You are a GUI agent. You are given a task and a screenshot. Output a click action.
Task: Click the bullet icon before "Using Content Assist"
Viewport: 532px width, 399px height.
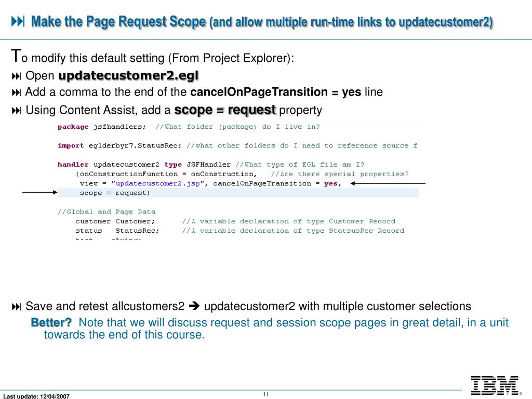pyautogui.click(x=16, y=111)
